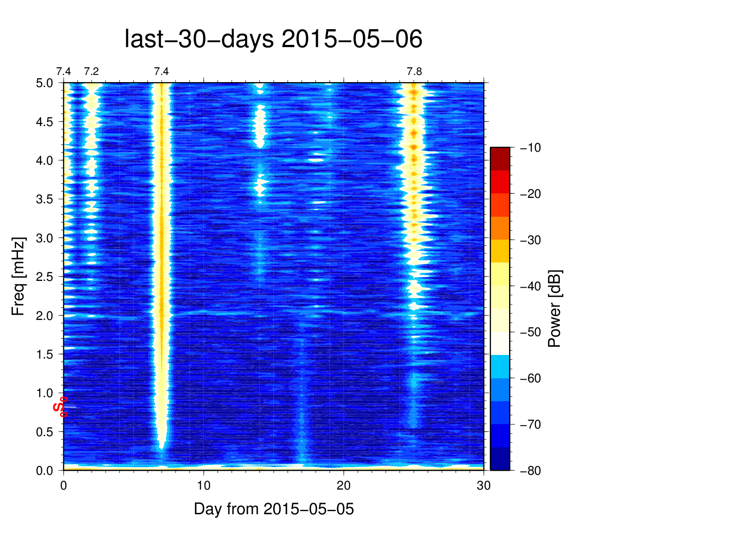This screenshot has width=756, height=534.
Task: Select the 7.8 magnitude label above the plot
Action: coord(414,72)
